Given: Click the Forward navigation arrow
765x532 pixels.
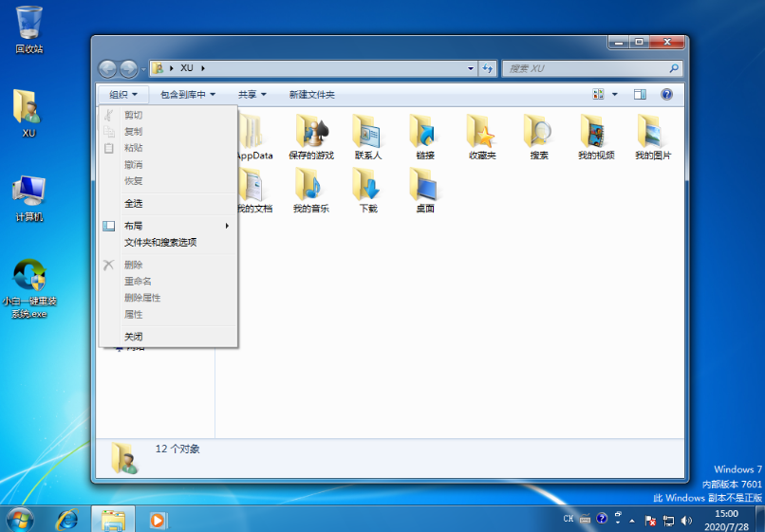Looking at the screenshot, I should coord(128,69).
